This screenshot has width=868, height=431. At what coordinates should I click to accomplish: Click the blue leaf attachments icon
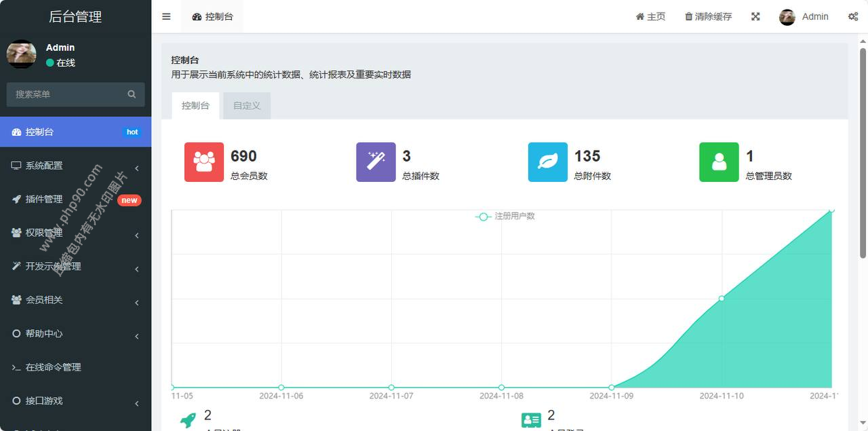pyautogui.click(x=548, y=162)
